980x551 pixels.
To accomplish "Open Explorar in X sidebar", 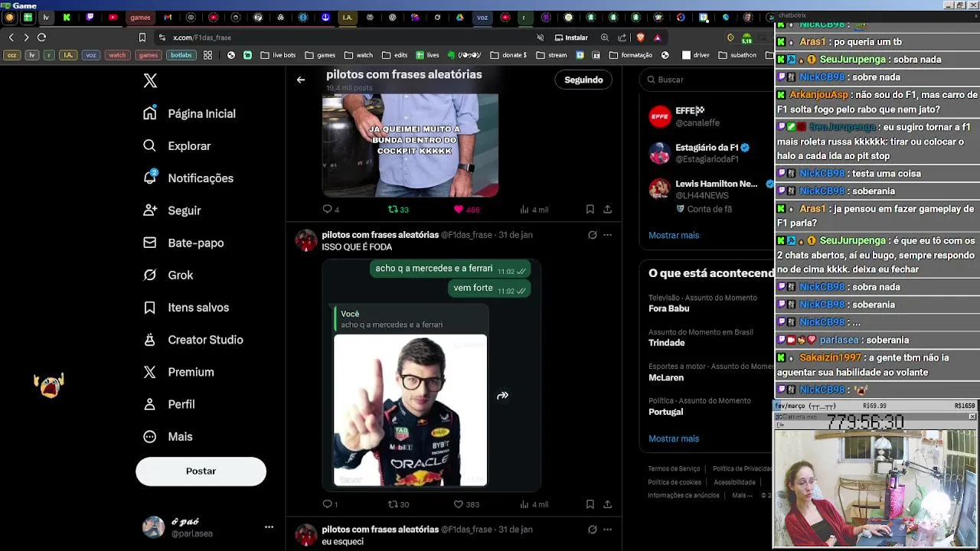I will pos(177,146).
